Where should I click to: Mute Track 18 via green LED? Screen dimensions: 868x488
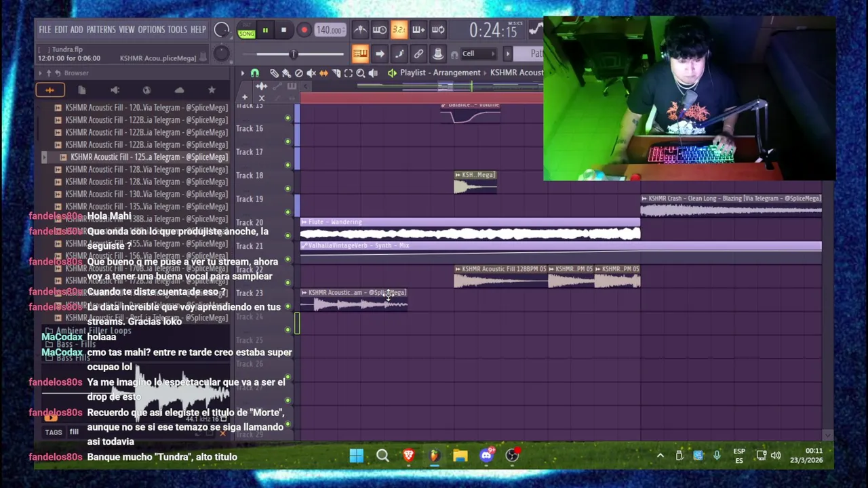[x=288, y=188]
